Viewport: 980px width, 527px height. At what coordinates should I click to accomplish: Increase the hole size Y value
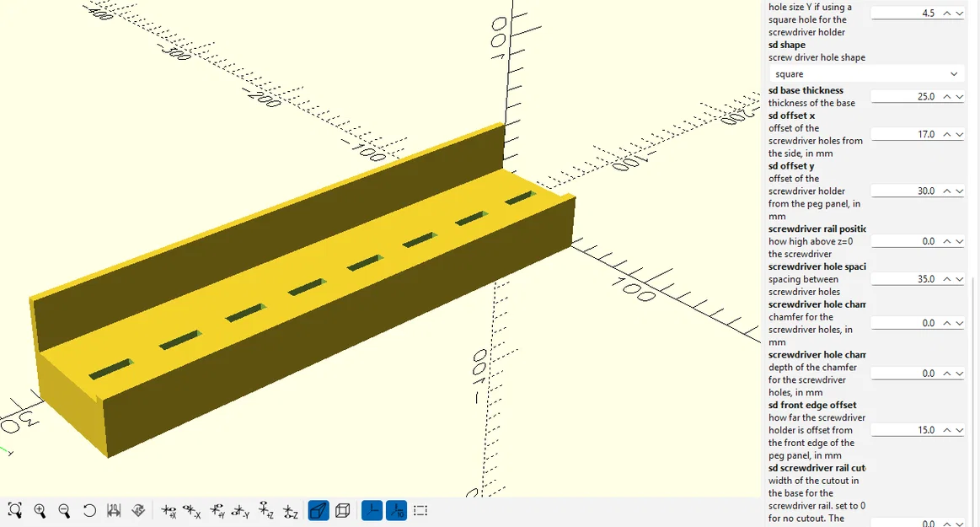pyautogui.click(x=947, y=13)
